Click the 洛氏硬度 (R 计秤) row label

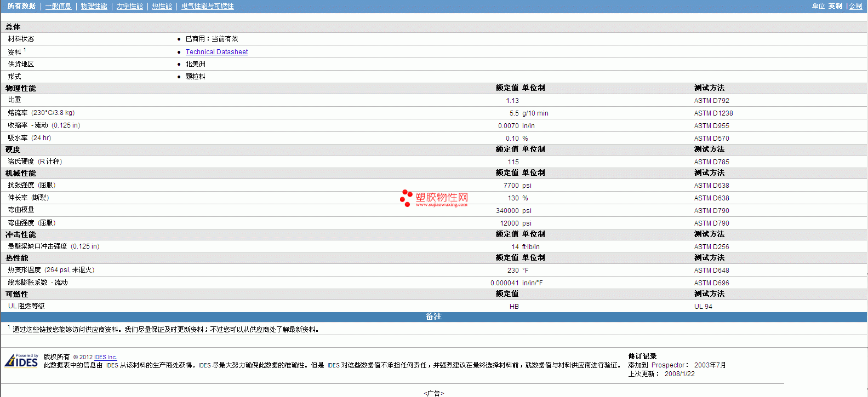[35, 162]
